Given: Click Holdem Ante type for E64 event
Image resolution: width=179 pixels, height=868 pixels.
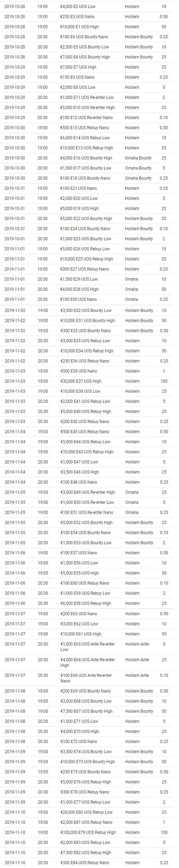Looking at the screenshot, I should click(137, 660).
